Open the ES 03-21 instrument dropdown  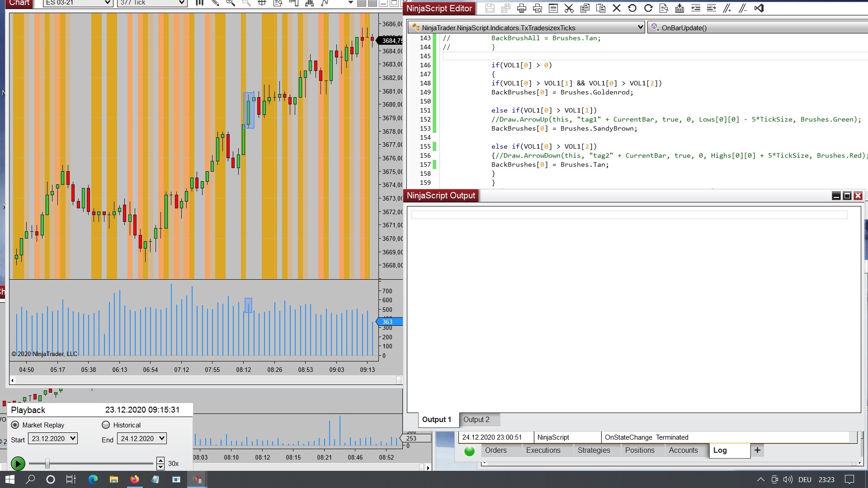pos(78,3)
